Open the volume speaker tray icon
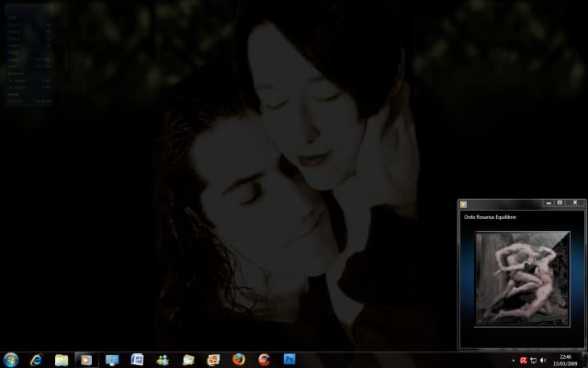This screenshot has width=588, height=368. (x=543, y=361)
